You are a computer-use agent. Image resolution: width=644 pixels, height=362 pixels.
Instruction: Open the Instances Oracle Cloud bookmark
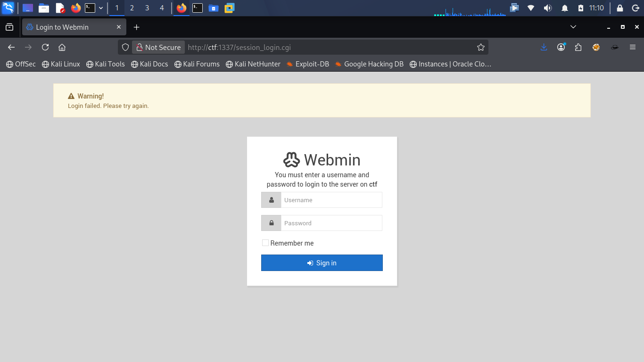point(450,64)
